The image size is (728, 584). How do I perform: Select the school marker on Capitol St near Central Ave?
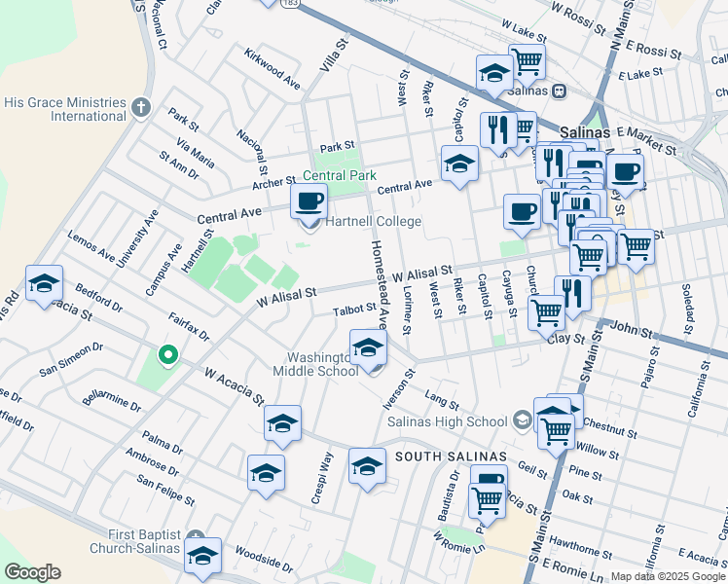coord(459,164)
